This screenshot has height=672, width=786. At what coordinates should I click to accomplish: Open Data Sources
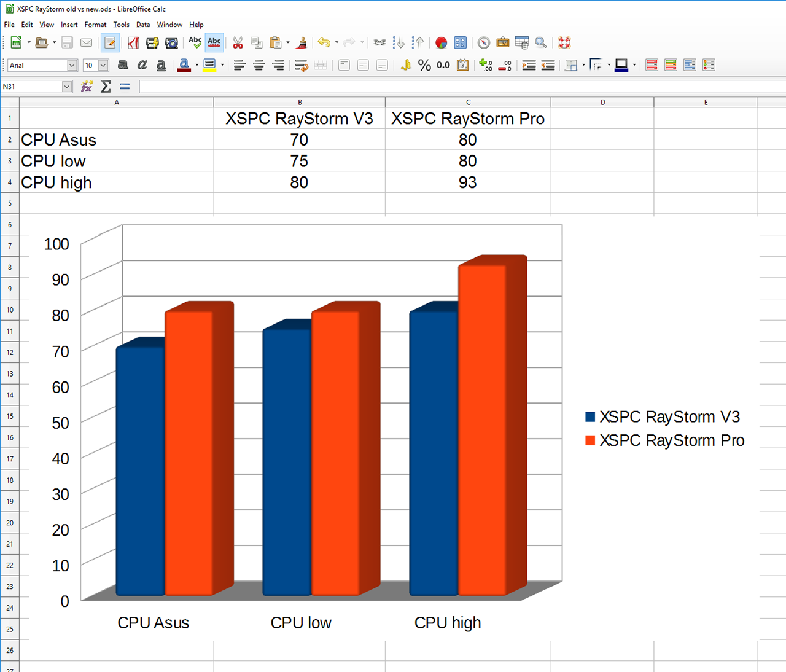pos(522,42)
